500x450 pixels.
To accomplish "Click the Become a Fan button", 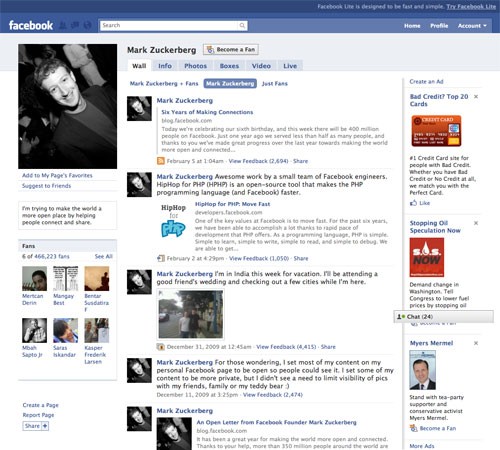I will (231, 50).
